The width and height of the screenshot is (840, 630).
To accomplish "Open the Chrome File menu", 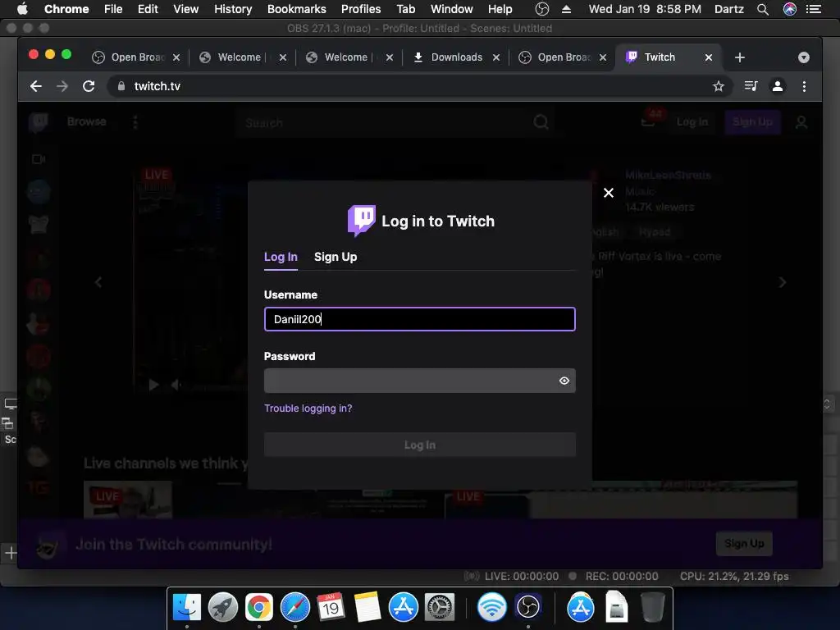I will click(113, 9).
